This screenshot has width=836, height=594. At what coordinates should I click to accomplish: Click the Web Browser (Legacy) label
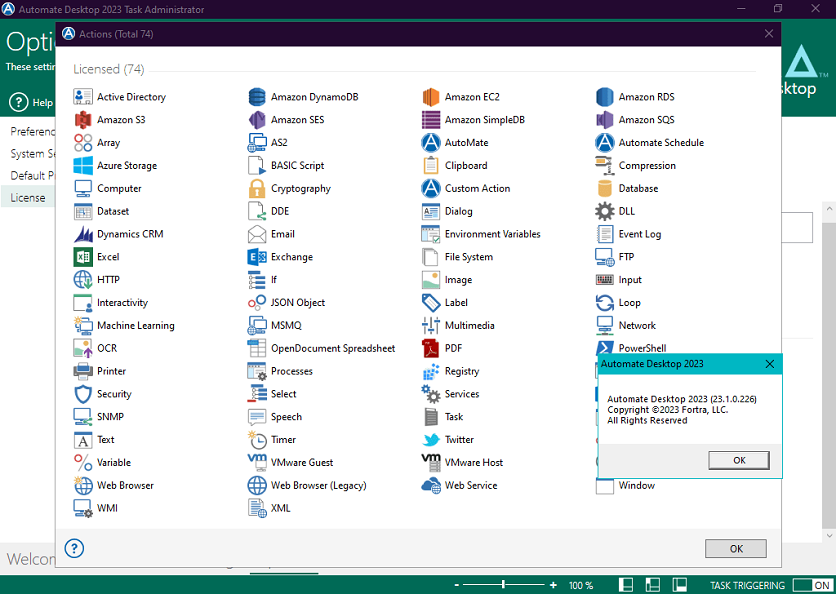click(x=318, y=485)
